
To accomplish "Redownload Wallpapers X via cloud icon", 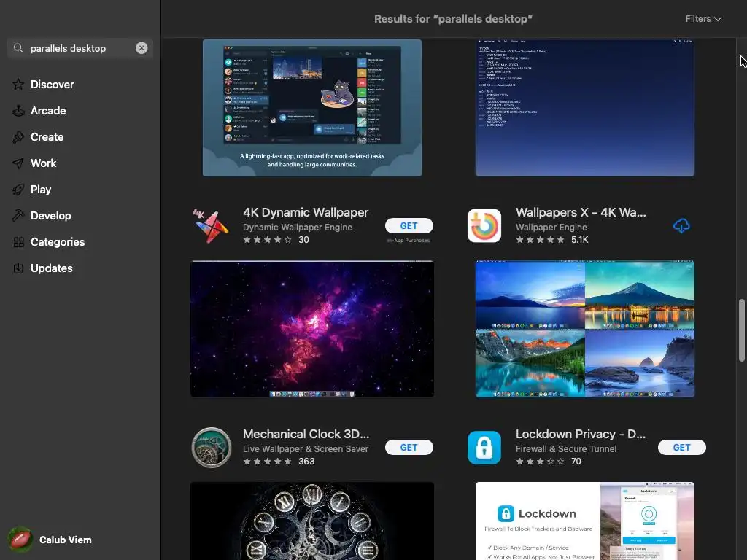I will coord(681,226).
